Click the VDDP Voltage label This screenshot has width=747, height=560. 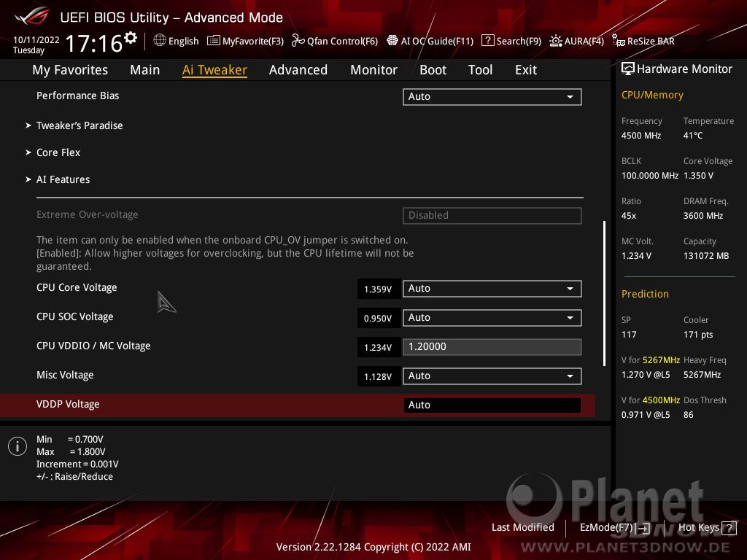point(68,404)
